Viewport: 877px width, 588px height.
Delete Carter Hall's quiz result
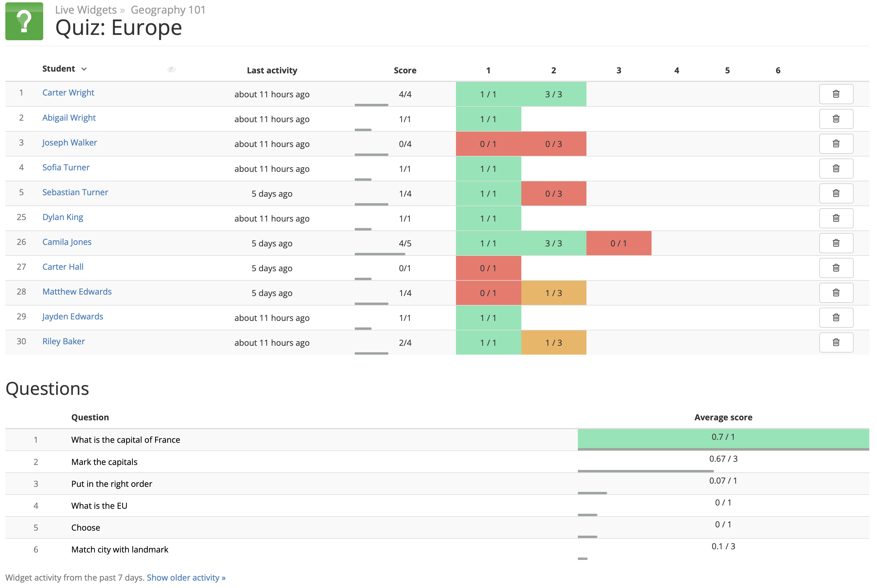836,268
